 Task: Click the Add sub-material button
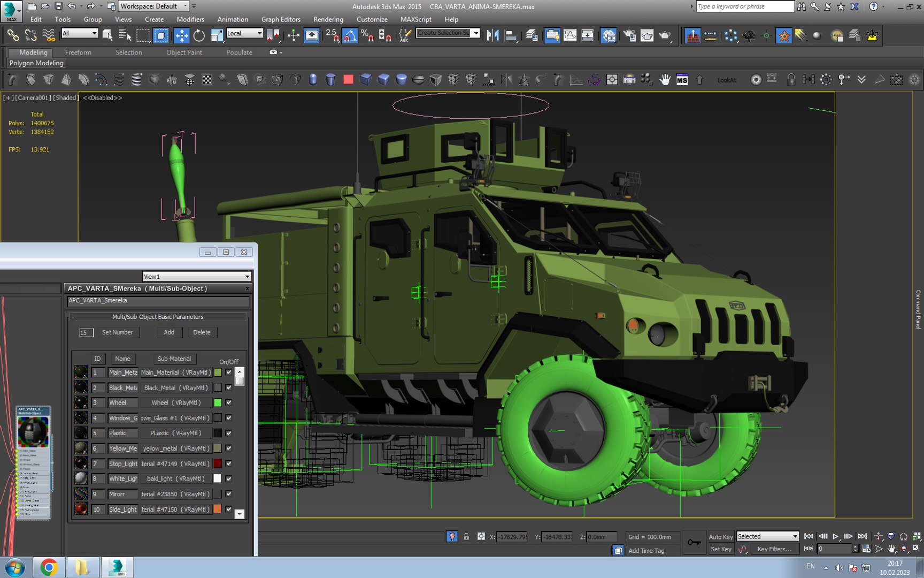pos(169,332)
